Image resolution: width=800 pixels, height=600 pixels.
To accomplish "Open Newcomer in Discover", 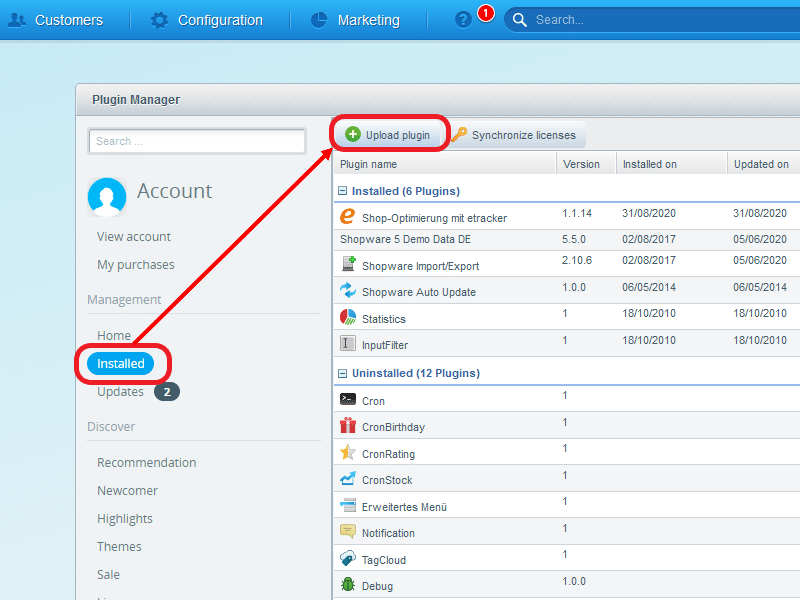I will 127,491.
